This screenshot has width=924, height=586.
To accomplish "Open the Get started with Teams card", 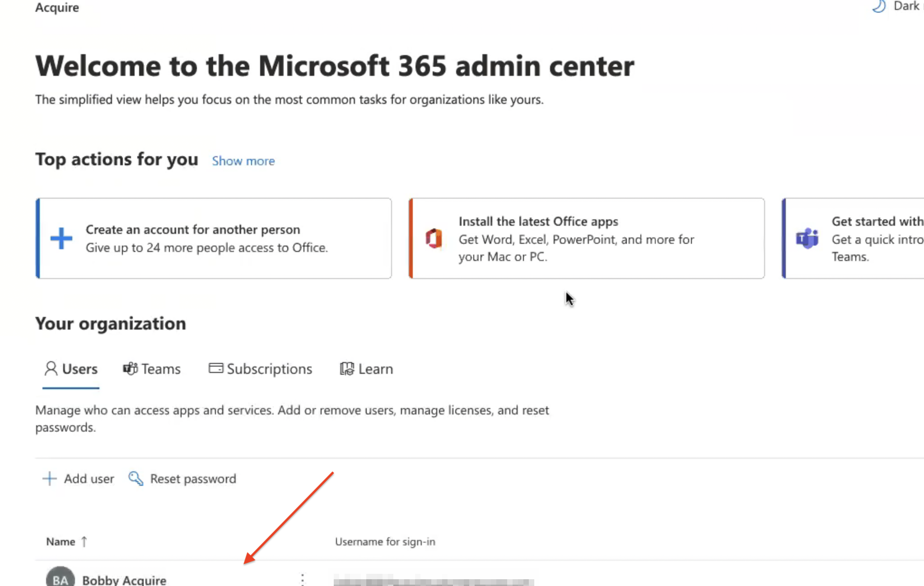I will 853,238.
